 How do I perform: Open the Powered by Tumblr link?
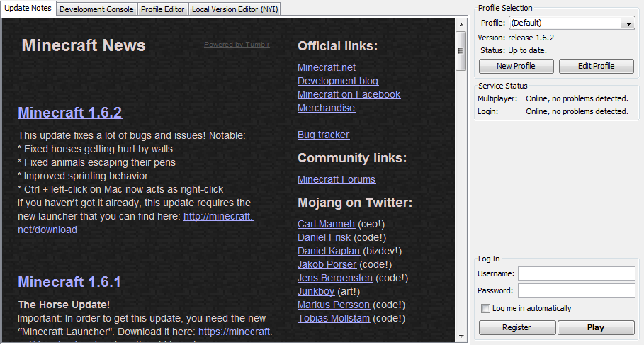(x=237, y=45)
